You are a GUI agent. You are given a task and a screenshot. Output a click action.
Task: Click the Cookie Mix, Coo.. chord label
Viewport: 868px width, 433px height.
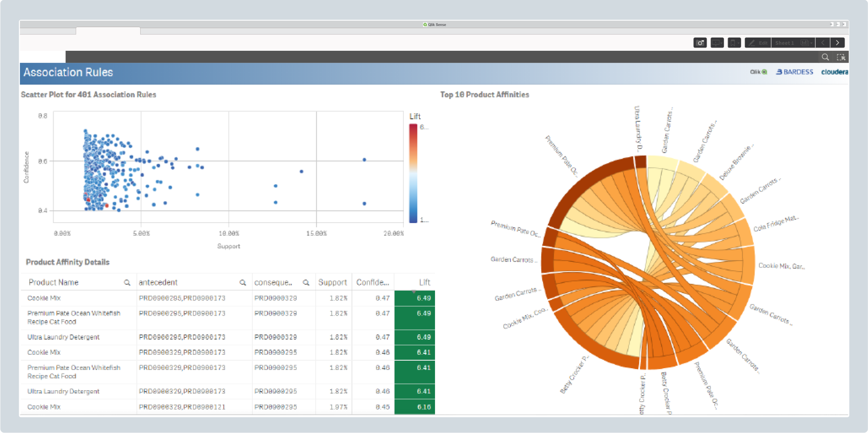tap(526, 318)
